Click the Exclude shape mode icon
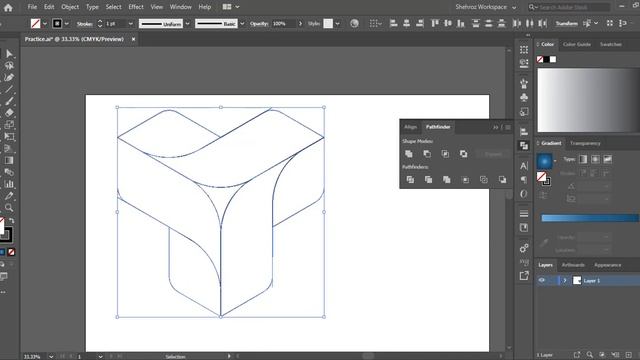 click(x=464, y=154)
